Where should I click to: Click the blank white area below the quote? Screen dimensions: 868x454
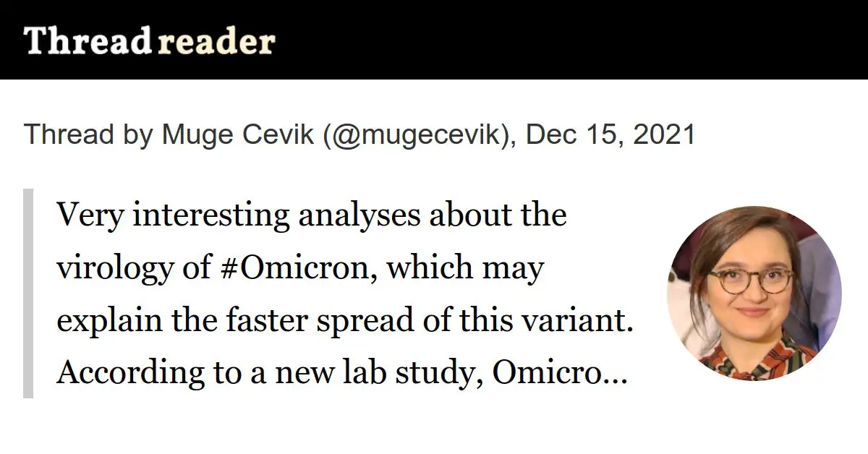point(434,428)
